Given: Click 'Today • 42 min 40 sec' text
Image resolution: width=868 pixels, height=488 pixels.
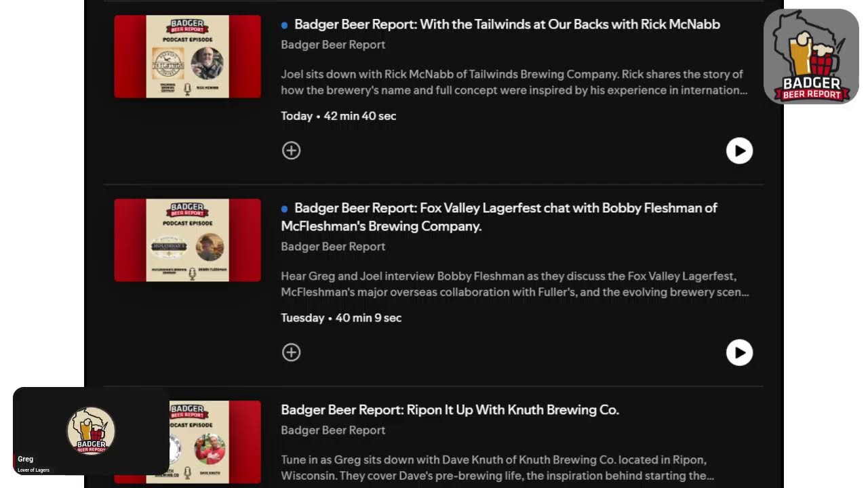Looking at the screenshot, I should click(338, 116).
